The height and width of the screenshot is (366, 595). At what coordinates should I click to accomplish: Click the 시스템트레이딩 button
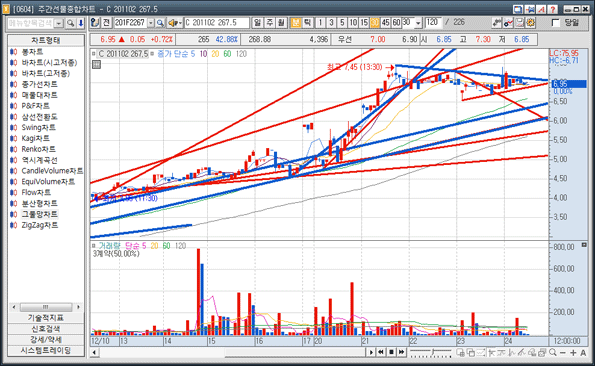click(46, 350)
